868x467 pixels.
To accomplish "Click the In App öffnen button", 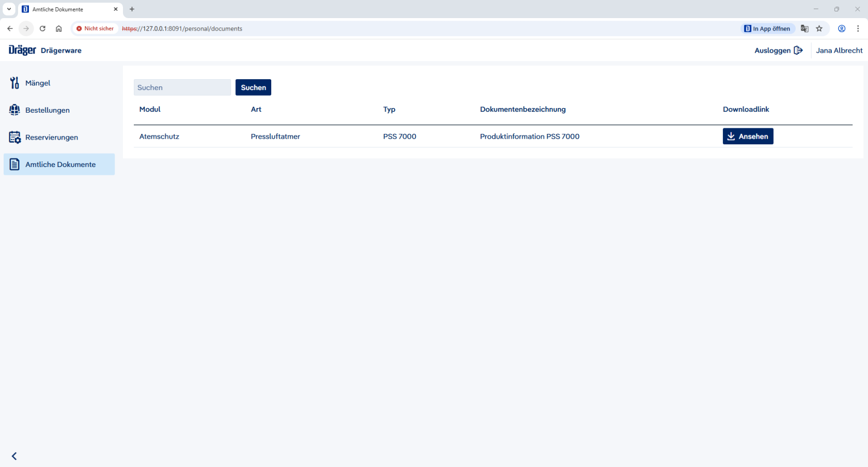I will point(767,28).
